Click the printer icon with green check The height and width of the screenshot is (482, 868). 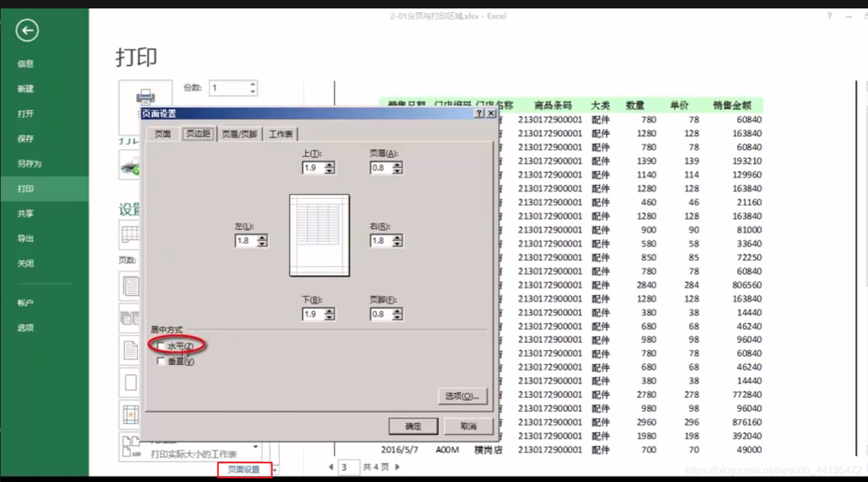(130, 164)
